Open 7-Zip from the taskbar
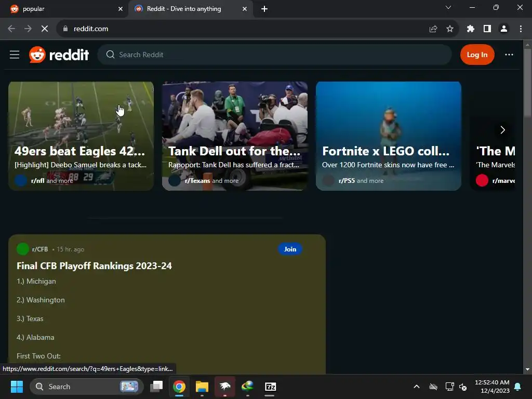This screenshot has width=532, height=399. (270, 387)
